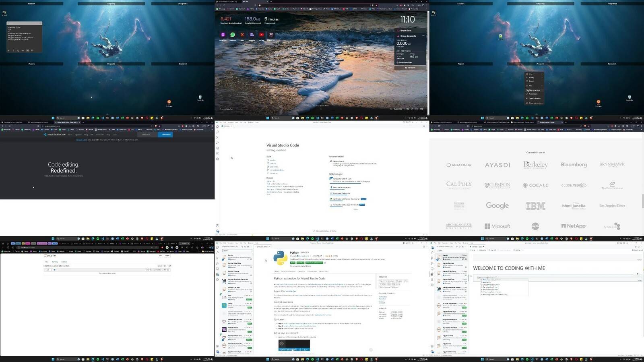Click the NASA logo on the Jupyter website
This screenshot has height=362, width=644.
tap(535, 226)
